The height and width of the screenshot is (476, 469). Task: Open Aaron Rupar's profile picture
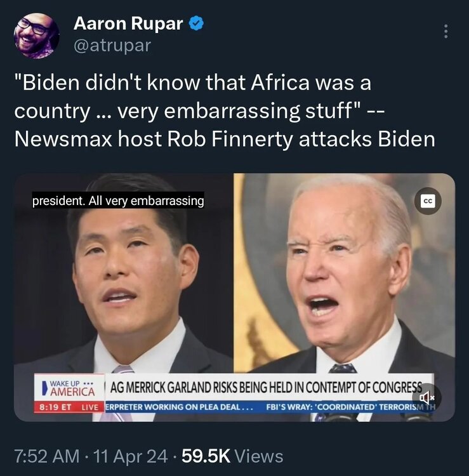pyautogui.click(x=36, y=35)
